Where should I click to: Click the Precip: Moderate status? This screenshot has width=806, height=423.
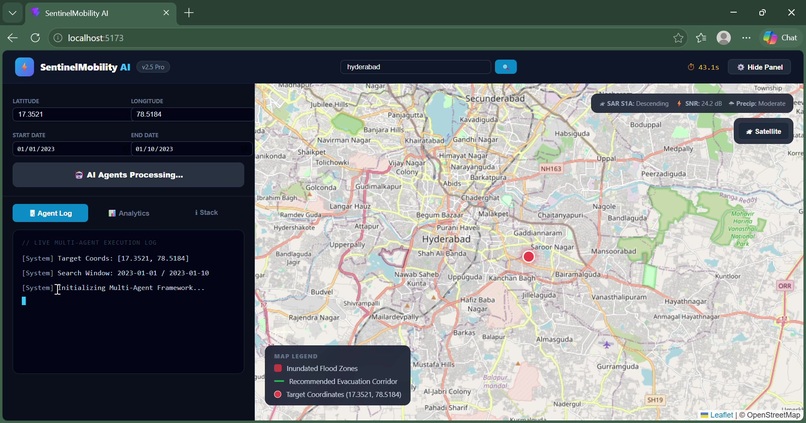(x=757, y=103)
